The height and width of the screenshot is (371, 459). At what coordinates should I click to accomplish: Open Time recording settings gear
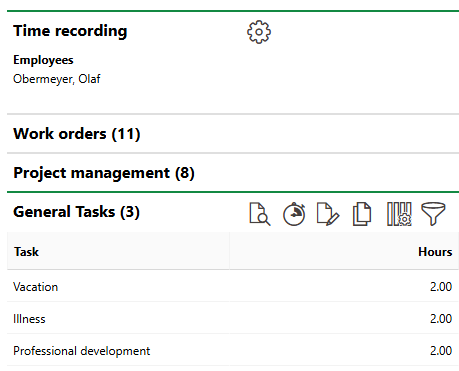(x=259, y=32)
